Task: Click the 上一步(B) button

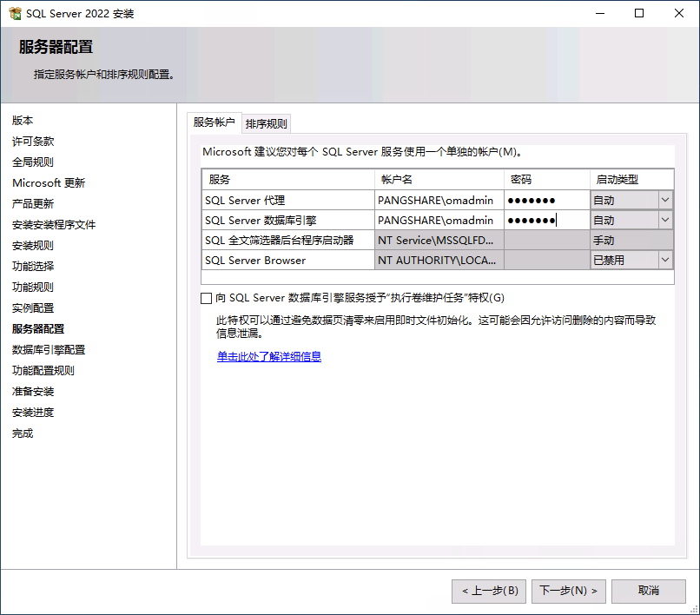Action: pos(488,591)
